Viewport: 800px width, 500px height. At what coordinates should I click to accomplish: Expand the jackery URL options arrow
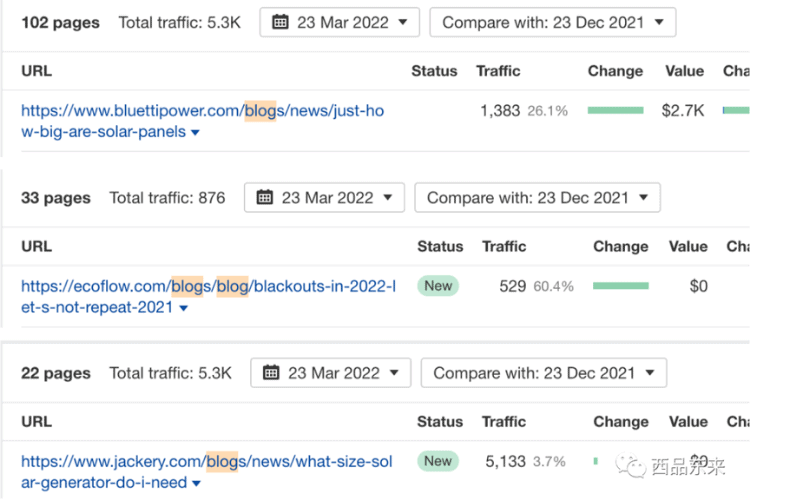click(196, 483)
